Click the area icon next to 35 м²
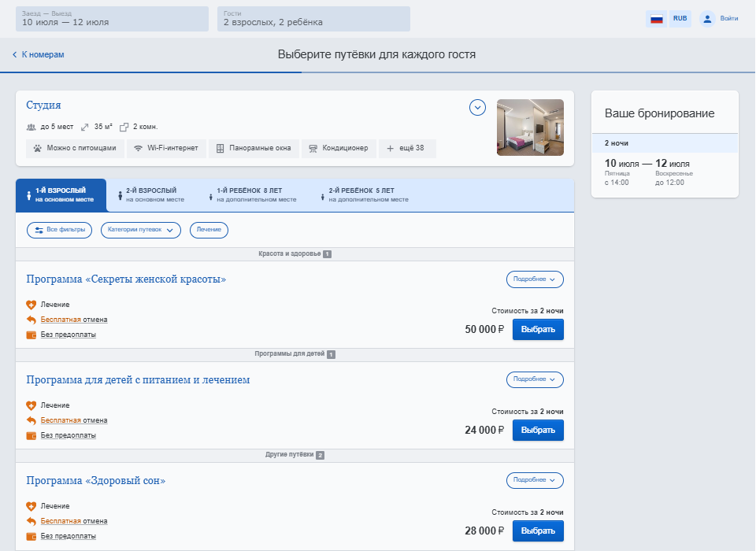 (x=84, y=128)
